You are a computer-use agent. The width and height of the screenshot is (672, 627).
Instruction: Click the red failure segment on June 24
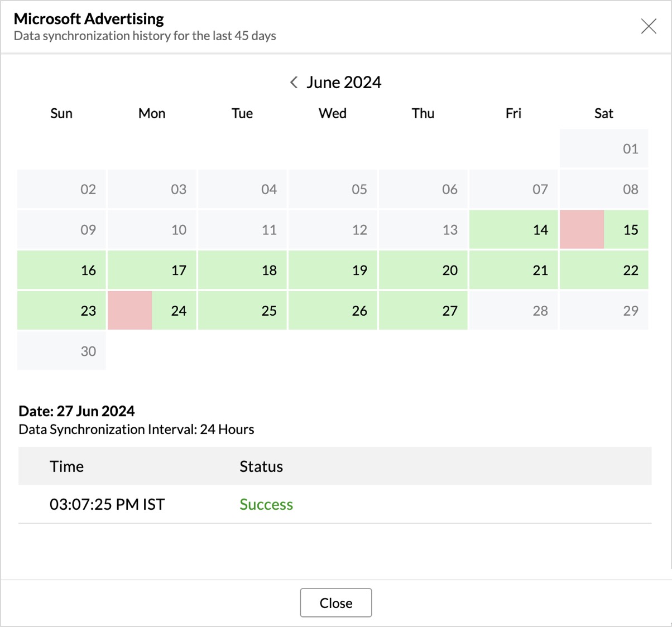[x=129, y=310]
